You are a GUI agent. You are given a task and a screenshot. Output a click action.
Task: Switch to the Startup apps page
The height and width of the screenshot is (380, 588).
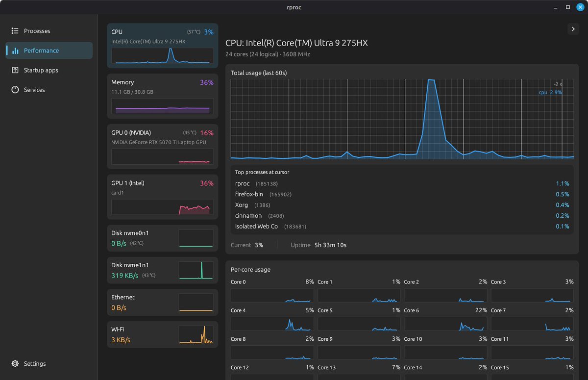tap(49, 70)
